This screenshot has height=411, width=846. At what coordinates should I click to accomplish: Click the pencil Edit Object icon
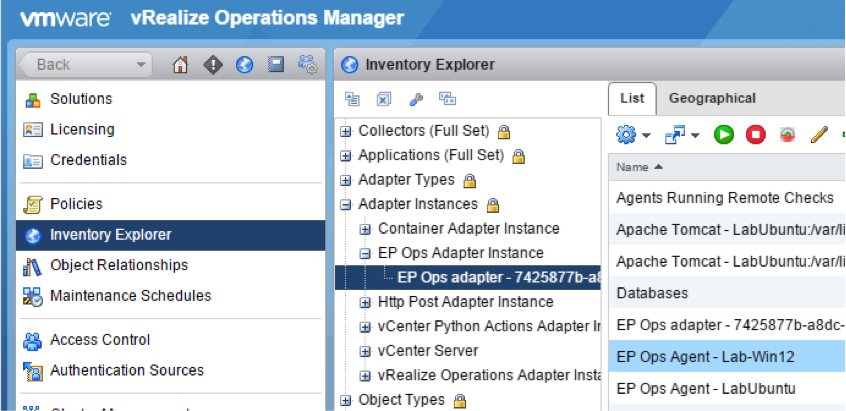pos(819,134)
